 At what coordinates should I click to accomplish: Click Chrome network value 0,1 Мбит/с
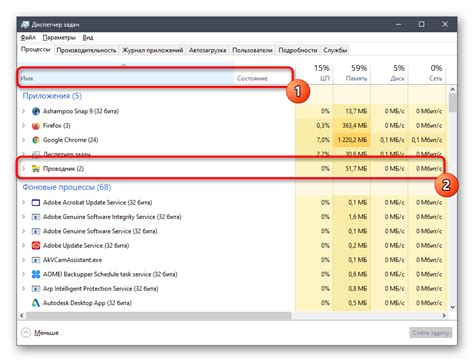pyautogui.click(x=427, y=140)
